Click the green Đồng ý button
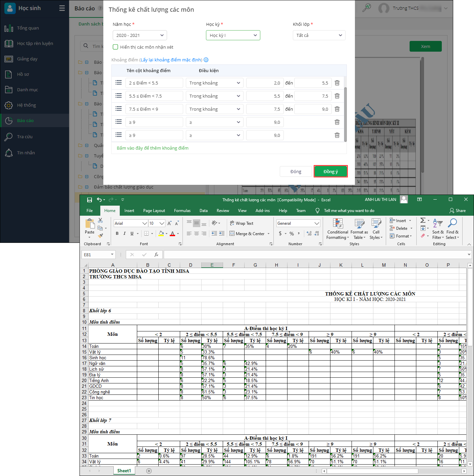474x476 pixels. point(330,171)
